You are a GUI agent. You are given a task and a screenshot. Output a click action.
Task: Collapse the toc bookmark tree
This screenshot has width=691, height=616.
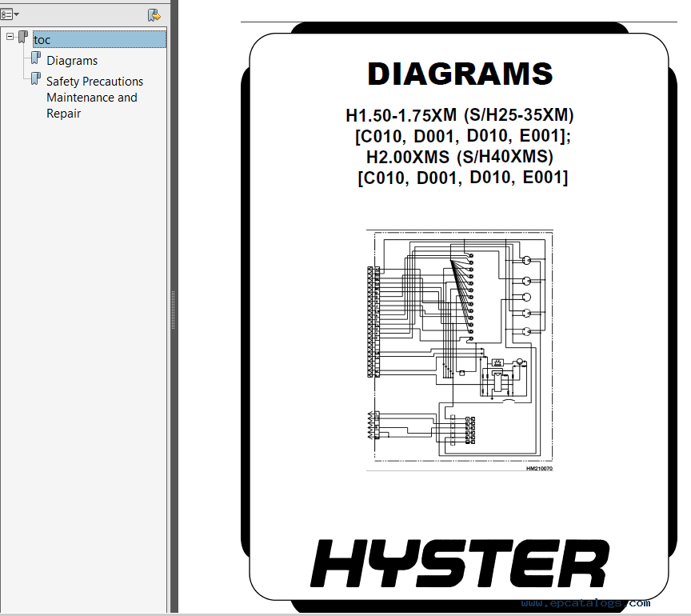[x=10, y=37]
